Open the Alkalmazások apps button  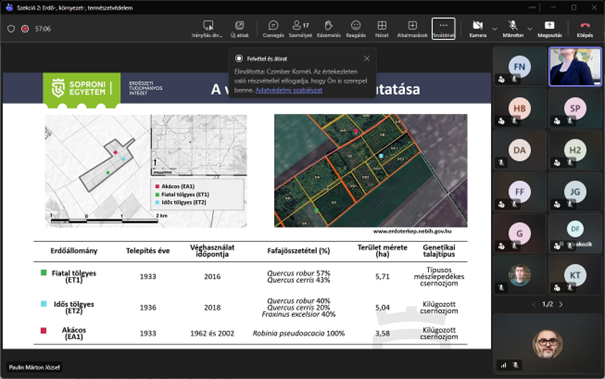pyautogui.click(x=412, y=29)
